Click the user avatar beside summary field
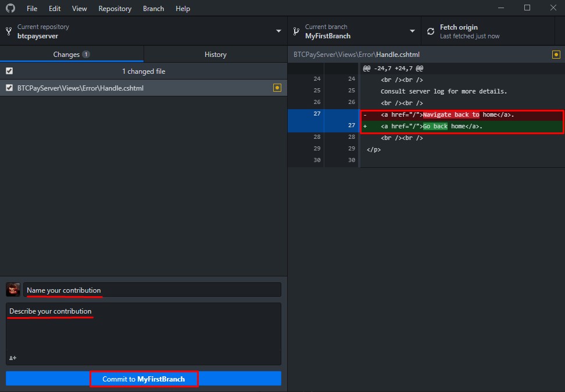 pos(13,290)
